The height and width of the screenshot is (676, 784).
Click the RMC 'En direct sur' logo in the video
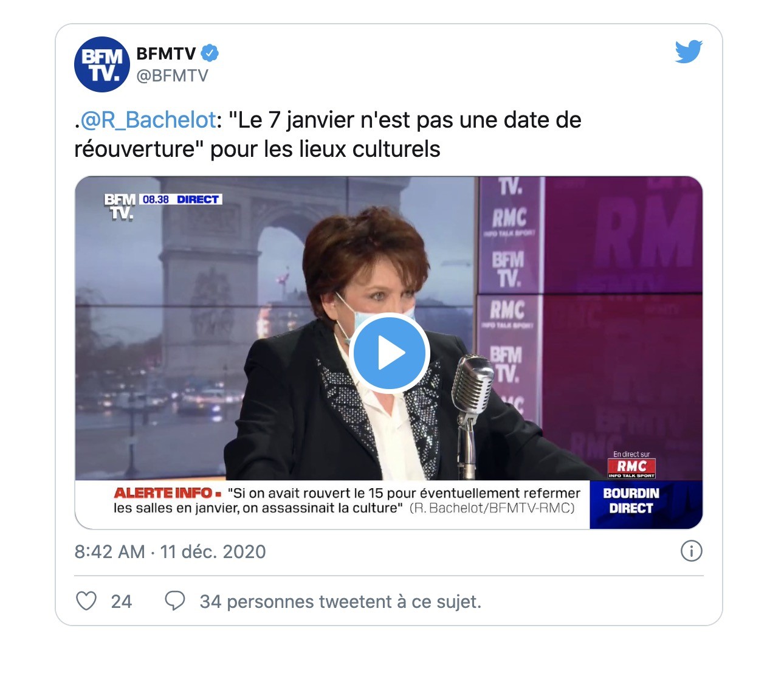click(631, 465)
